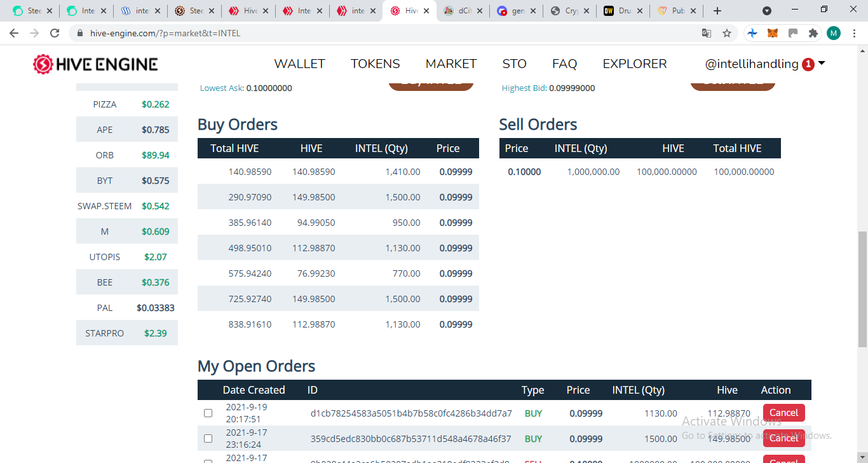Viewport: 868px width, 463px height.
Task: Click the buy order quantity 1,410.00
Action: 403,172
